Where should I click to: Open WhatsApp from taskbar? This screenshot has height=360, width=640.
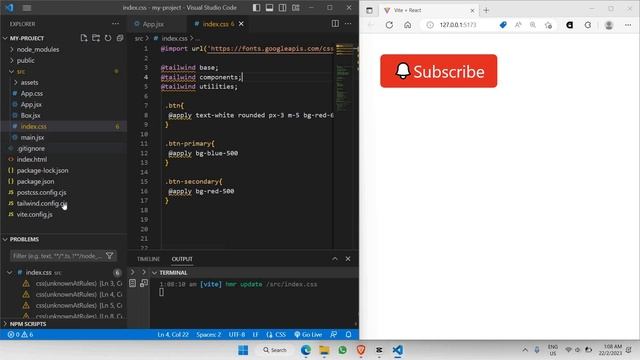coord(342,350)
